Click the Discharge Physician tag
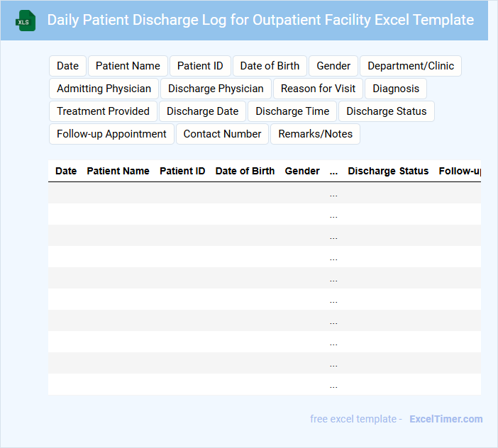Screen dimensions: 498x448 click(x=216, y=89)
